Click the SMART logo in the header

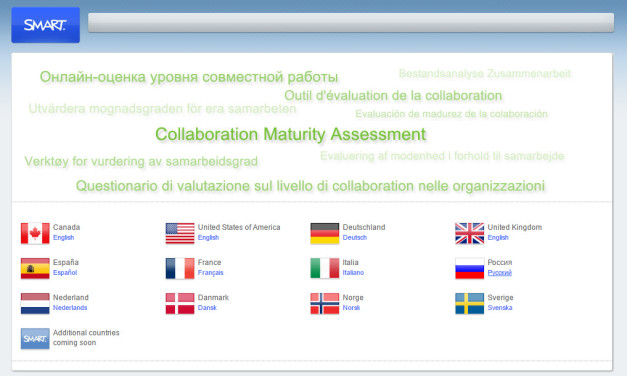(45, 25)
